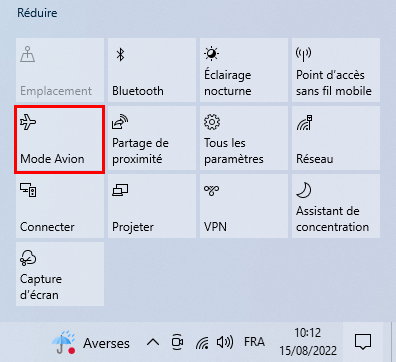Open Tous les paramètres gear tile

[x=244, y=138]
